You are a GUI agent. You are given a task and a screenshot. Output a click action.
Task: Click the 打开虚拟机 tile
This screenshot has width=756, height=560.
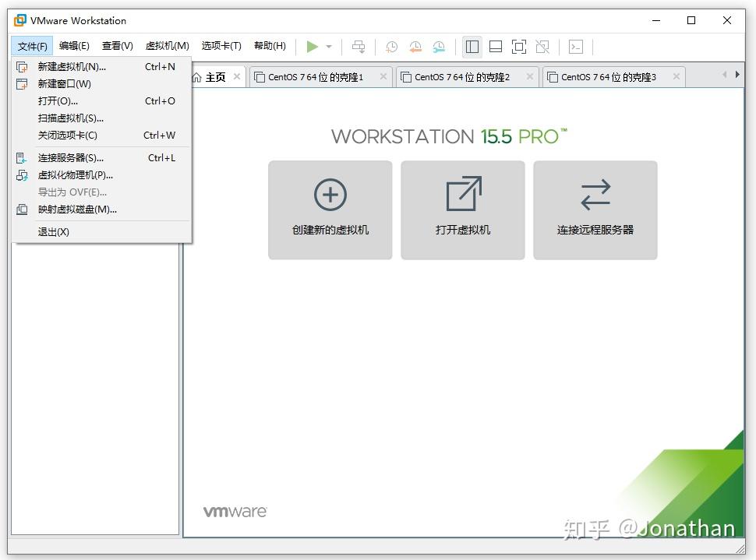[463, 210]
